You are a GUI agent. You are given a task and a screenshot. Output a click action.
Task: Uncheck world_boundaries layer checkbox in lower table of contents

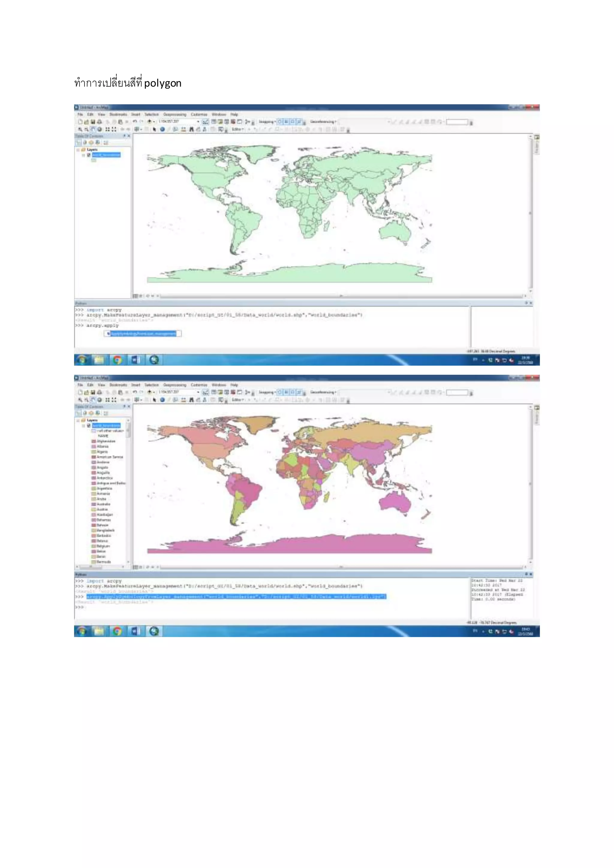pos(89,426)
